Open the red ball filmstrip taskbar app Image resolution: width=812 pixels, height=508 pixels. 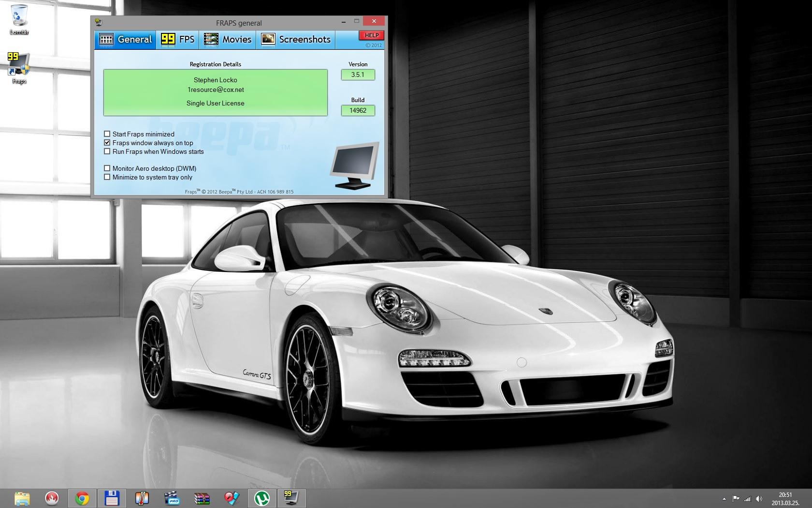tap(232, 498)
